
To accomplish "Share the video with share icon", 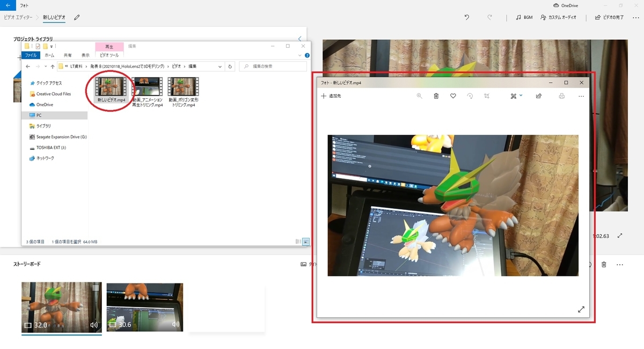I will [x=539, y=96].
